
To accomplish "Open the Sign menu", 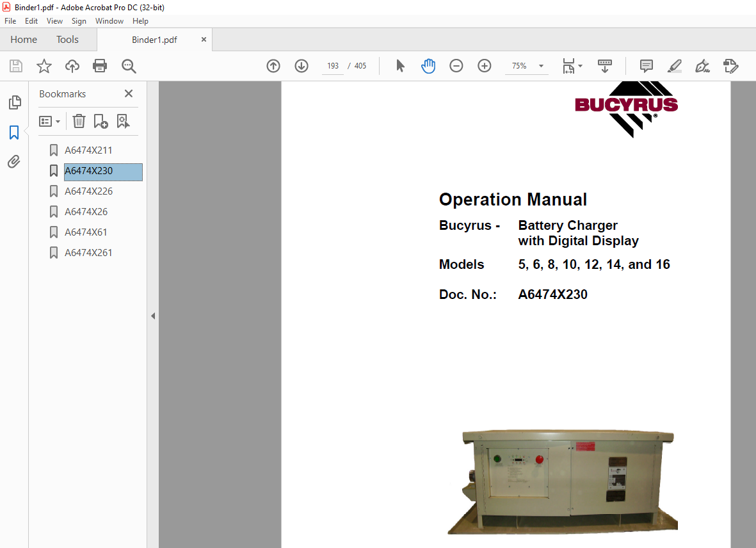I will [79, 21].
